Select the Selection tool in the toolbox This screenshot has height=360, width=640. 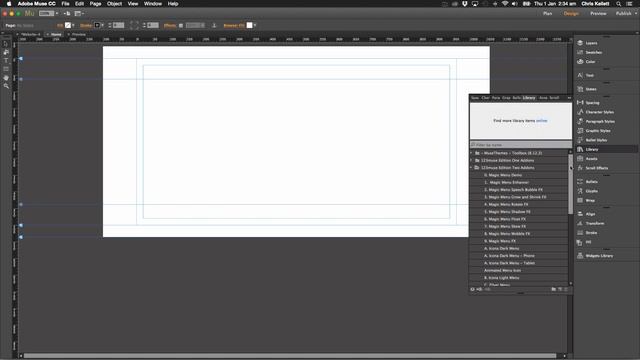[6, 44]
